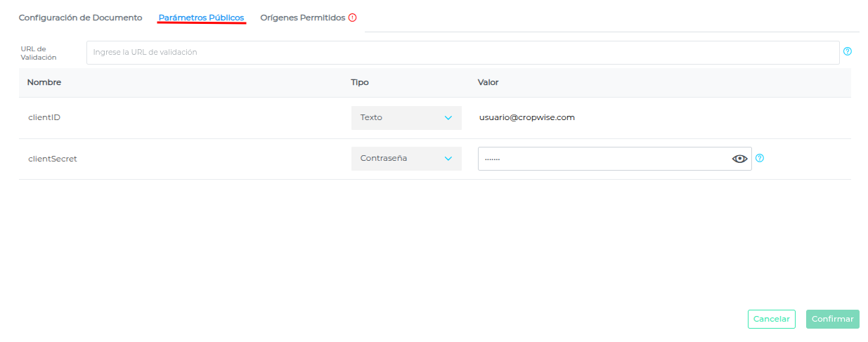The image size is (868, 342).
Task: Click the chevron arrow on the Texto dropdown
Action: [x=448, y=118]
